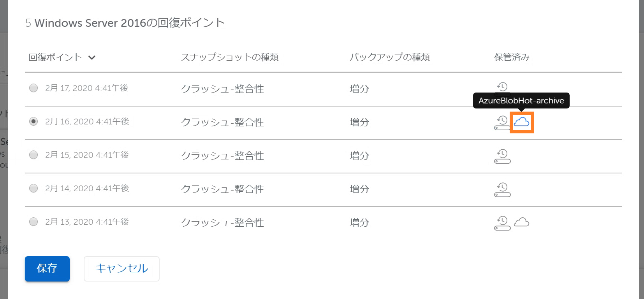Click local snapshot icon in Feb 17 row

coord(502,87)
